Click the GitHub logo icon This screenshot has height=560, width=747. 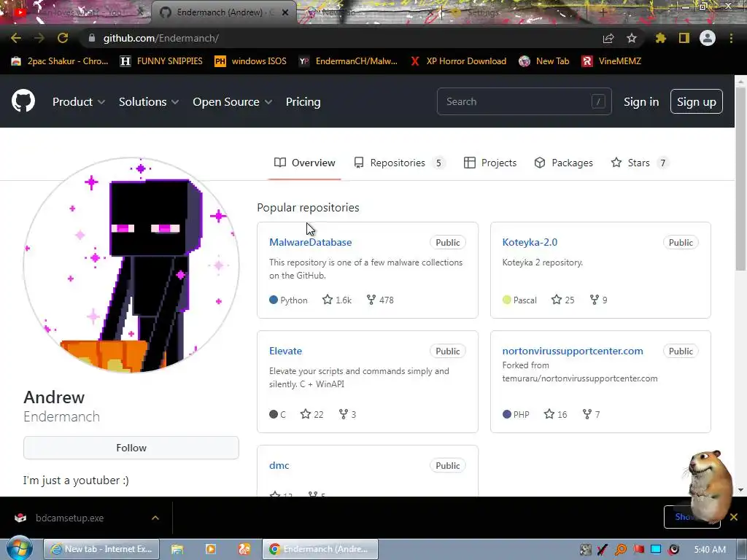(x=23, y=101)
